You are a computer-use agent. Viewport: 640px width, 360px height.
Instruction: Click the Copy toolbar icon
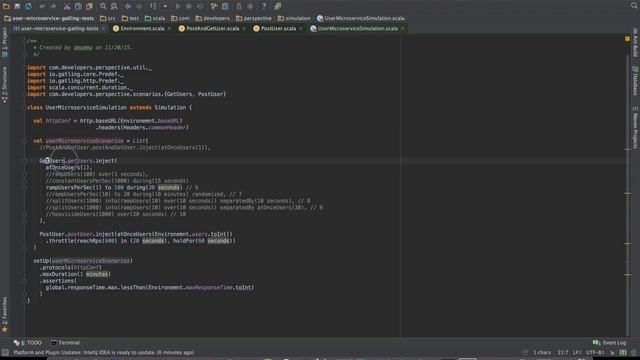click(x=78, y=6)
